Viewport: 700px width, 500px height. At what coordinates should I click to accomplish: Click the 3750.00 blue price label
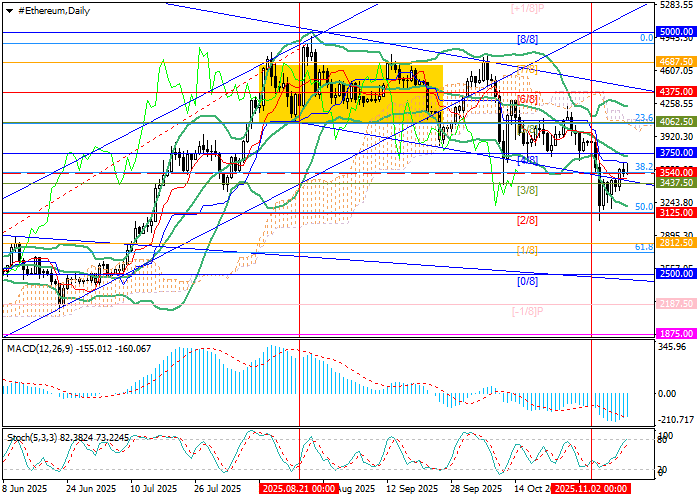click(677, 152)
